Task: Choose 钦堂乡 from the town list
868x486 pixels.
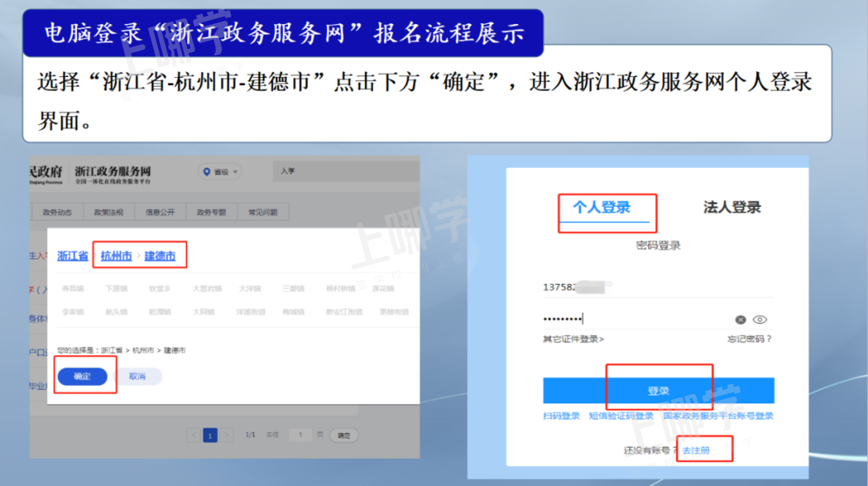Action: (160, 288)
